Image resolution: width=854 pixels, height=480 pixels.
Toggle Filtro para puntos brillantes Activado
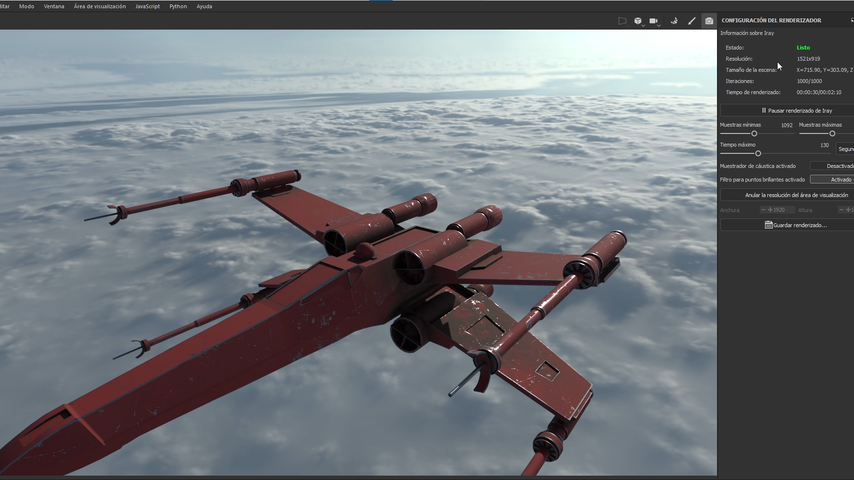point(832,180)
